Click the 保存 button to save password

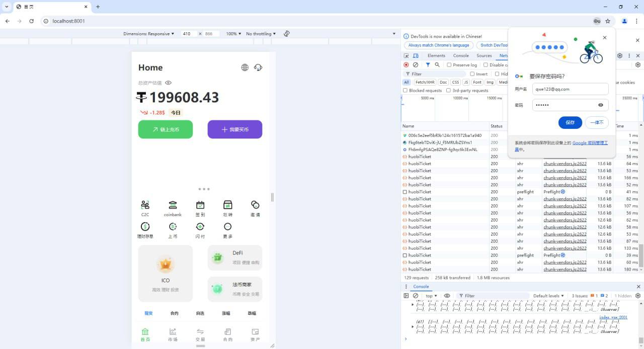[x=570, y=122]
